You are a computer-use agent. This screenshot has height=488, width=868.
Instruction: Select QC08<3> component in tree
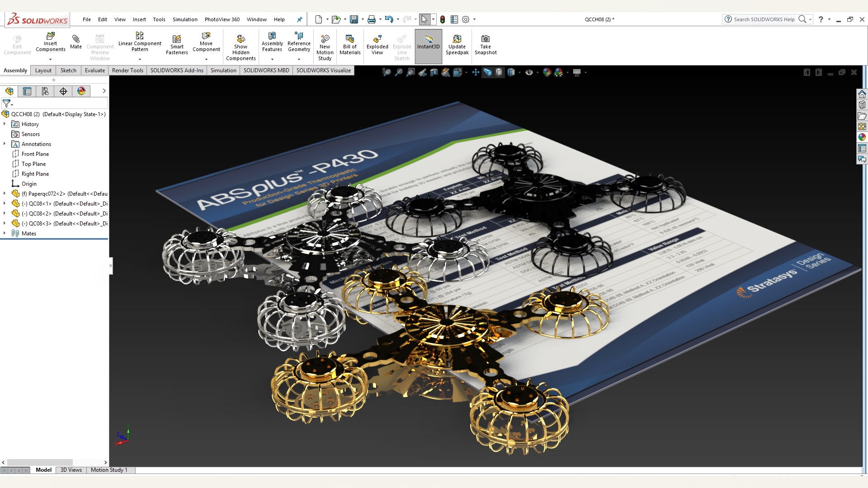(x=60, y=223)
